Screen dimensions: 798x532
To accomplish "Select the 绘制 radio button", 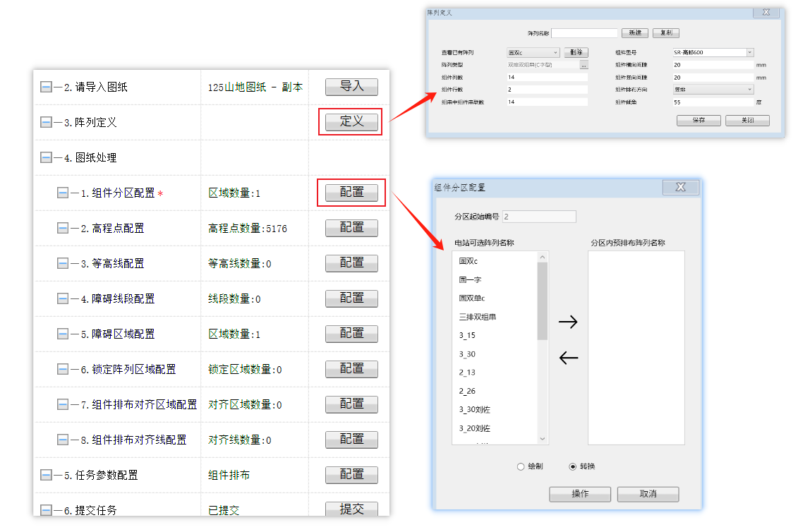I will point(521,466).
